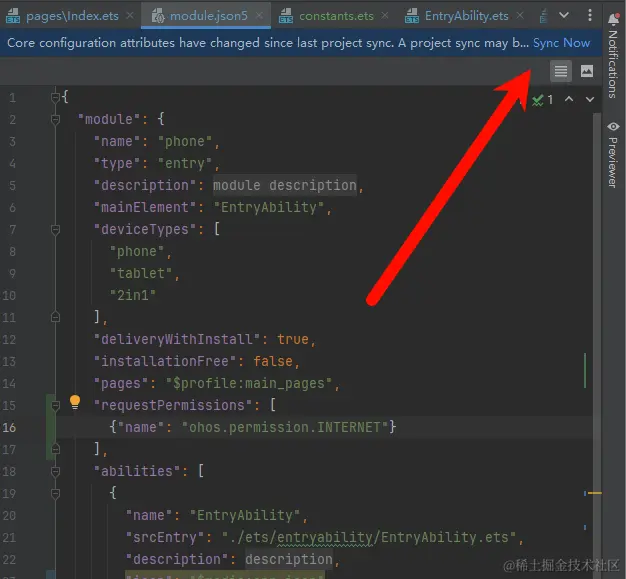Viewport: 626px width, 579px height.
Task: Click the "requestPermissions" key on line 15
Action: point(173,405)
